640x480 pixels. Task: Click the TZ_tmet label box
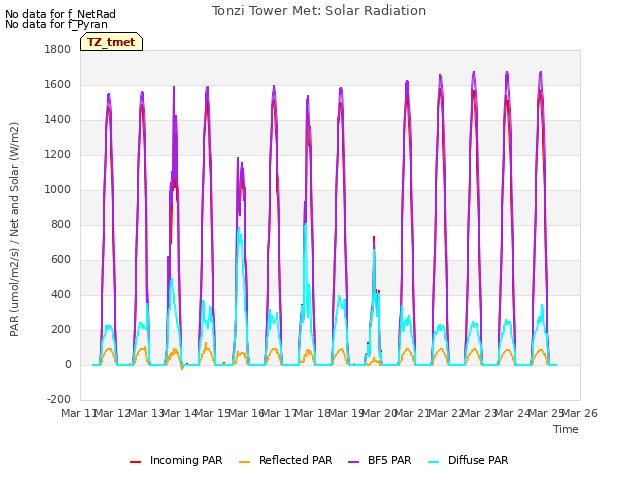[x=111, y=42]
